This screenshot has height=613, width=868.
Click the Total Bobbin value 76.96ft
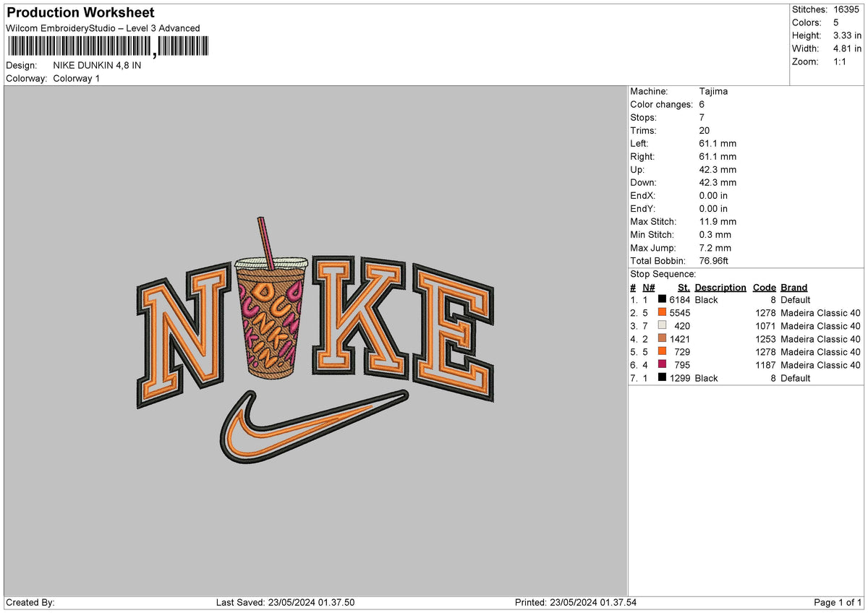[x=713, y=260]
